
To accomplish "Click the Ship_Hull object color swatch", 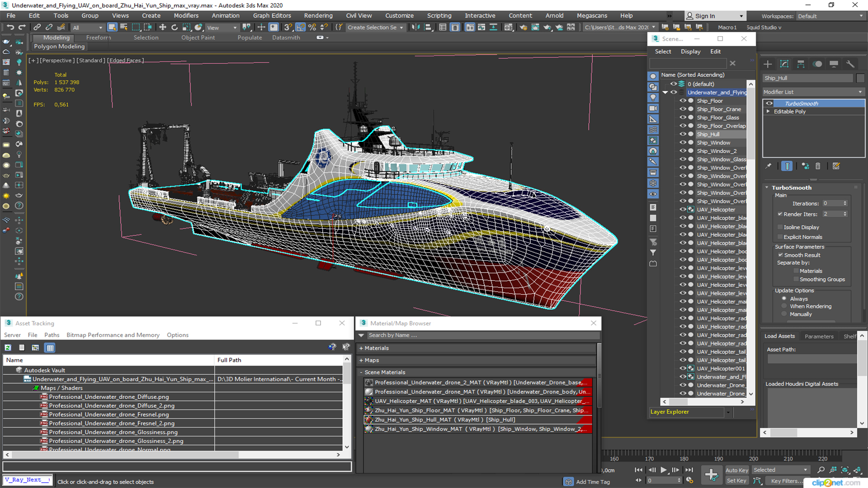I will point(860,78).
